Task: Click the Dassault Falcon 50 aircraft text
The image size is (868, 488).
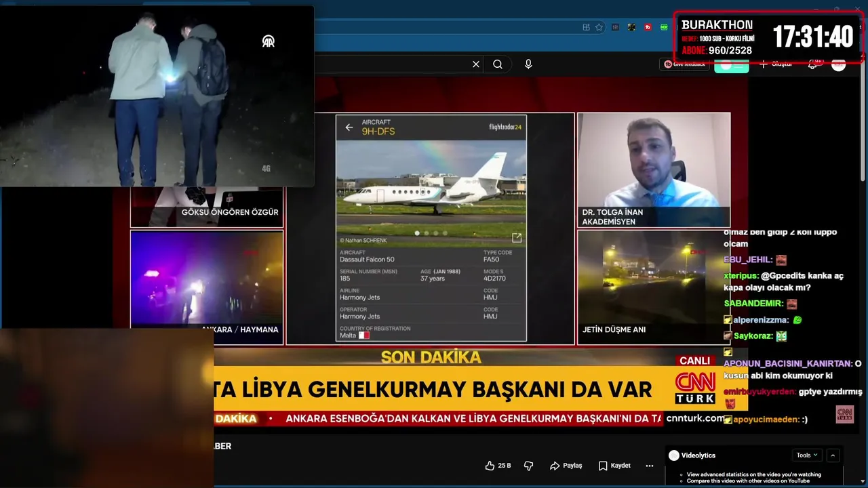Action: [367, 260]
